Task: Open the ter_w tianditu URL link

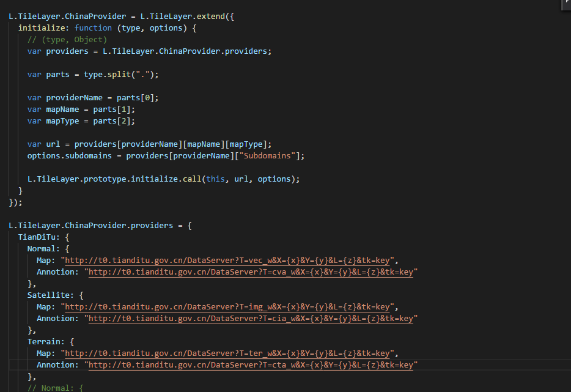Action: (x=227, y=353)
